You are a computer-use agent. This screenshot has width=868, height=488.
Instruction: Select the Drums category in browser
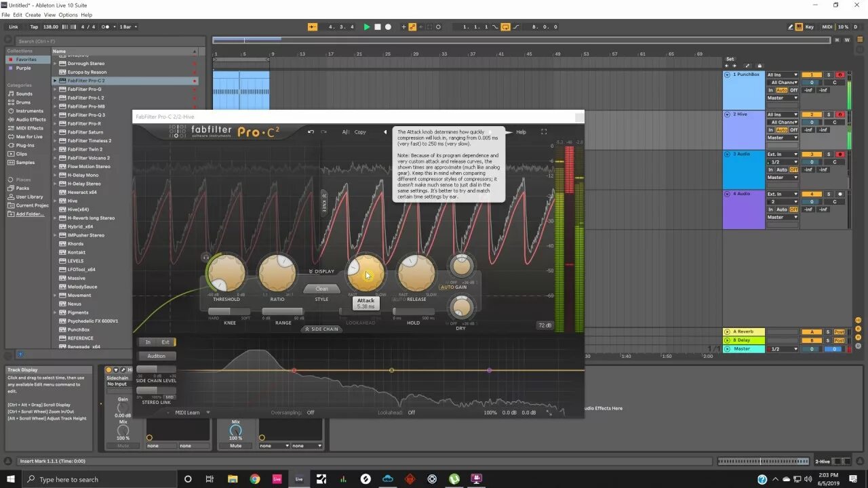click(23, 102)
